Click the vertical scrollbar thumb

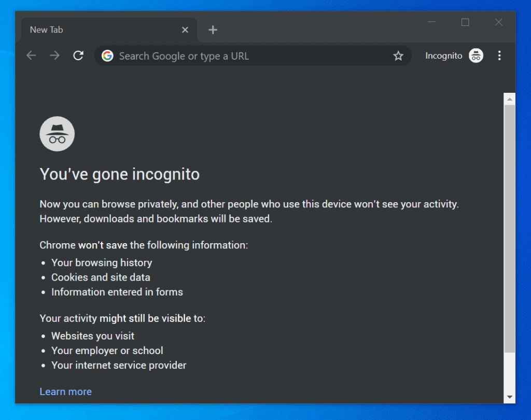509,229
